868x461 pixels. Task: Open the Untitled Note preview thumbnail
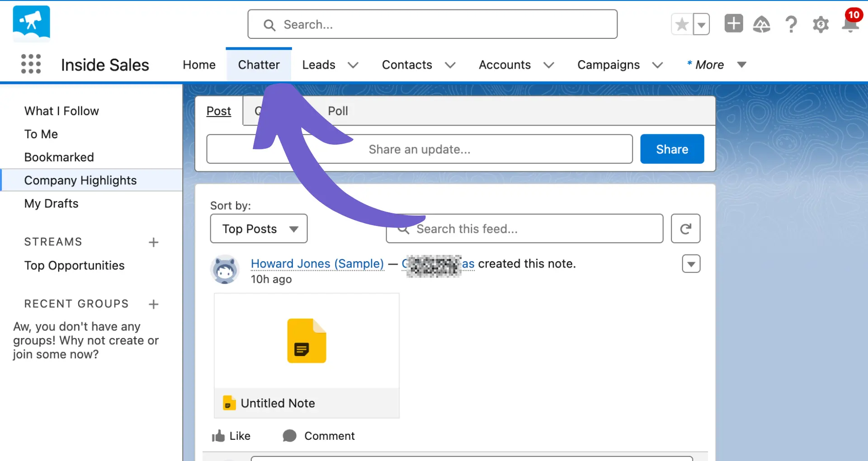tap(307, 341)
